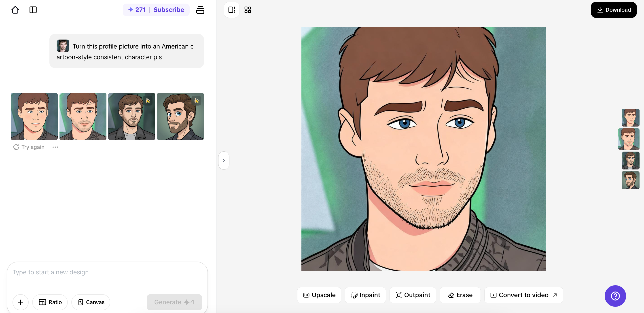644x313 pixels.
Task: Toggle the left sidebar panel icon
Action: point(33,10)
